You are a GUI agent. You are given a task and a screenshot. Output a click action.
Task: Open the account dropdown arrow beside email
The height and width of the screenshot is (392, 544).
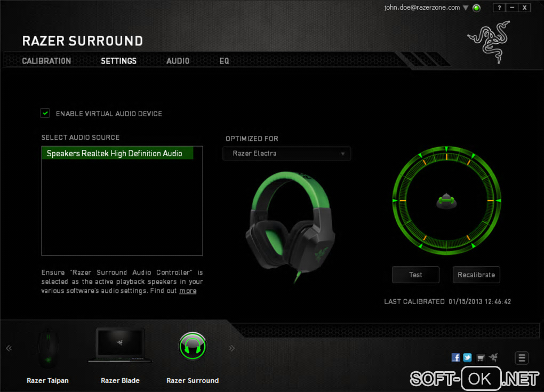[x=466, y=7]
